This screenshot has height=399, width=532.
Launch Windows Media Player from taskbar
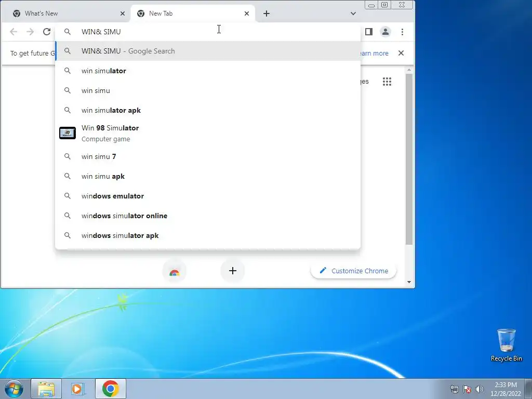click(78, 389)
